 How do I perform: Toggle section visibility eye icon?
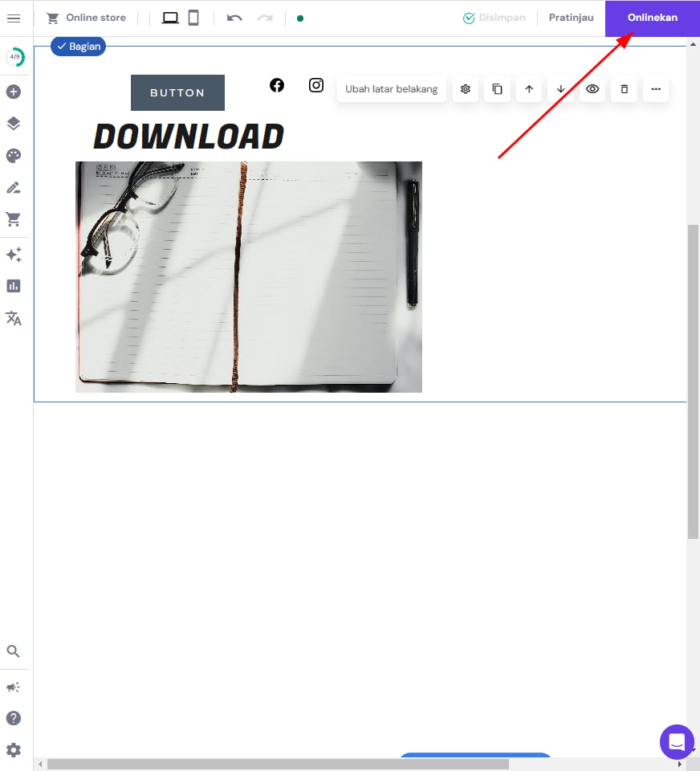tap(592, 89)
